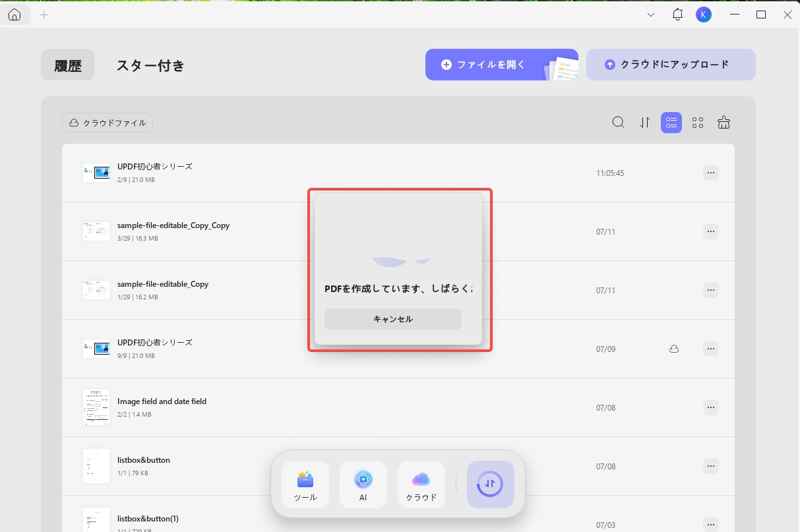Select thumbnail of UPDF初心者シリーズ 2/9

[96, 173]
